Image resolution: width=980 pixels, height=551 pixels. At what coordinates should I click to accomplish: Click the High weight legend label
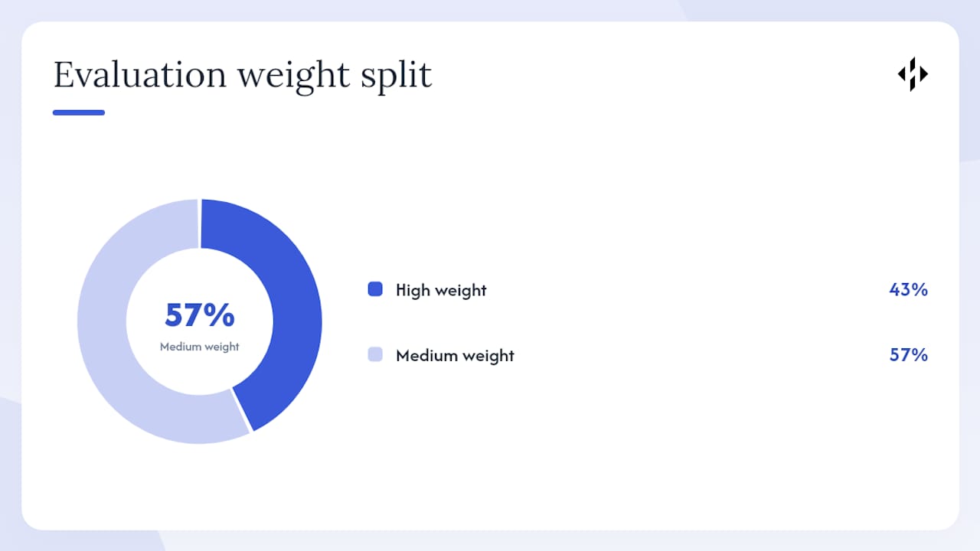click(441, 290)
